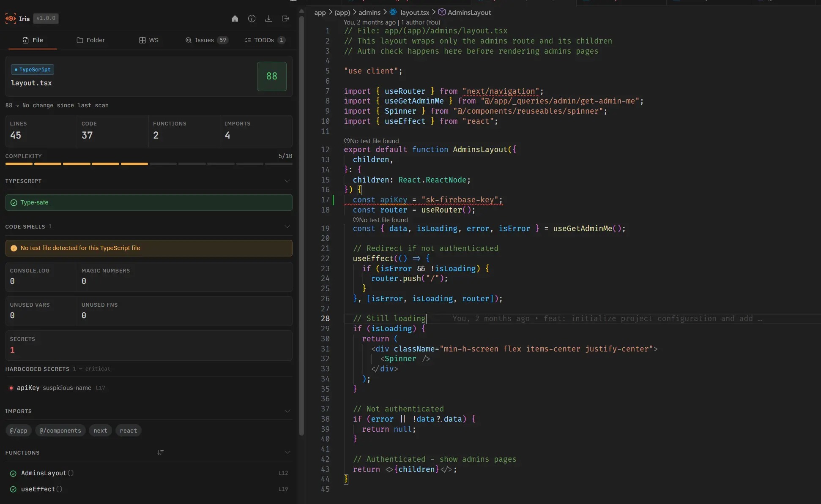The width and height of the screenshot is (821, 504).
Task: Click the react import chip
Action: click(x=128, y=430)
